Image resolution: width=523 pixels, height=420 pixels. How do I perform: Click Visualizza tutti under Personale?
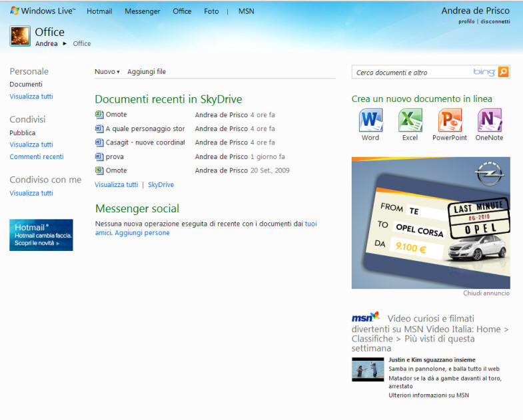click(x=31, y=97)
